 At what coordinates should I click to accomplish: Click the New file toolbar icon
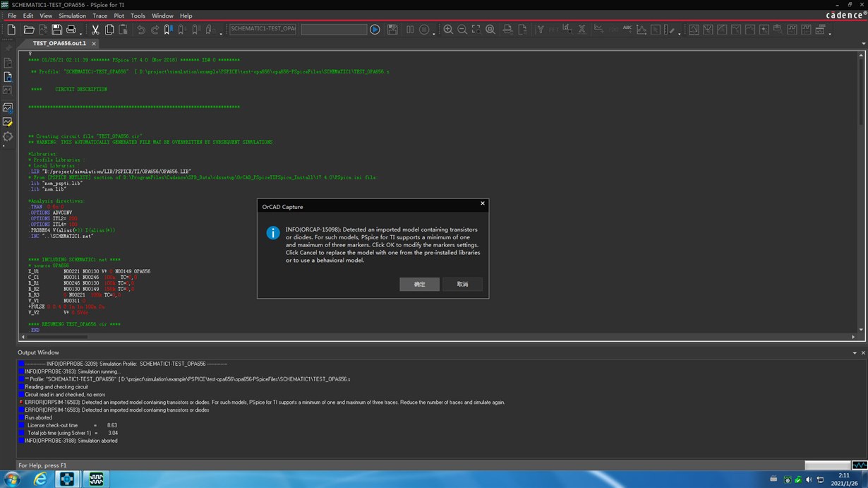click(11, 30)
